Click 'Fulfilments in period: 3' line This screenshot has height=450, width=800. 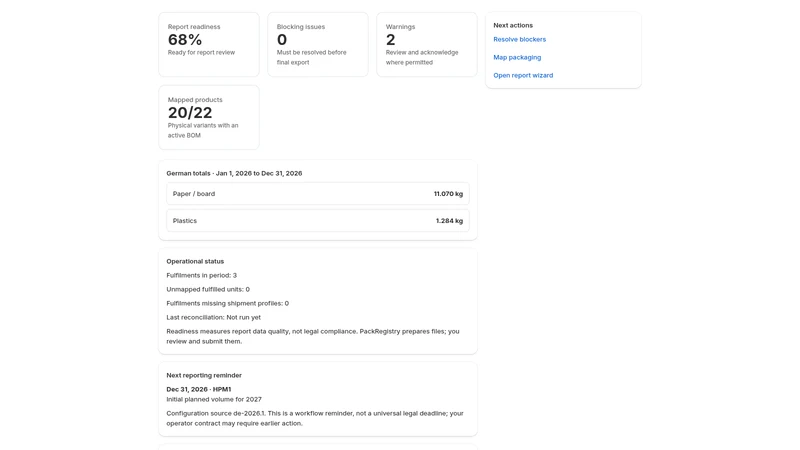click(x=202, y=276)
